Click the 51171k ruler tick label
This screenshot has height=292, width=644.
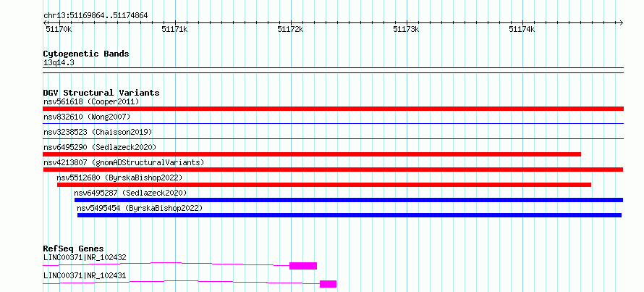[x=174, y=29]
